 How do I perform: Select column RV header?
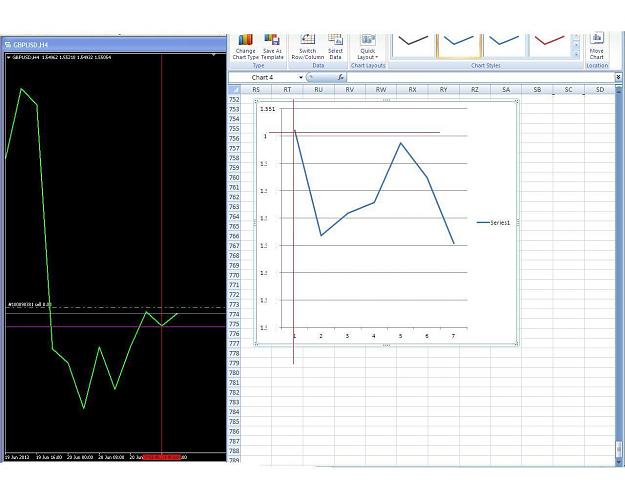[350, 90]
